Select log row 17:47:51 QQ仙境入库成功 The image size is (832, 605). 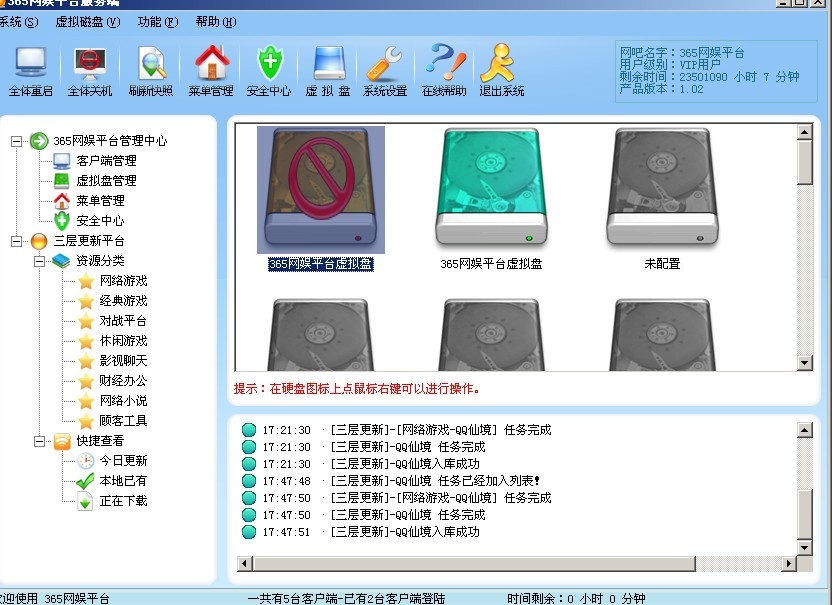coord(361,532)
